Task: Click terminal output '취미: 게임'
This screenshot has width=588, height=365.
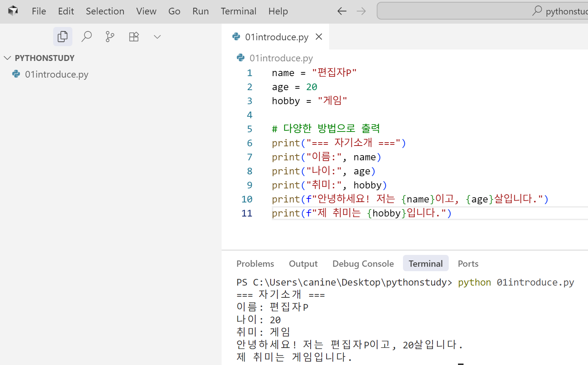Action: [264, 332]
